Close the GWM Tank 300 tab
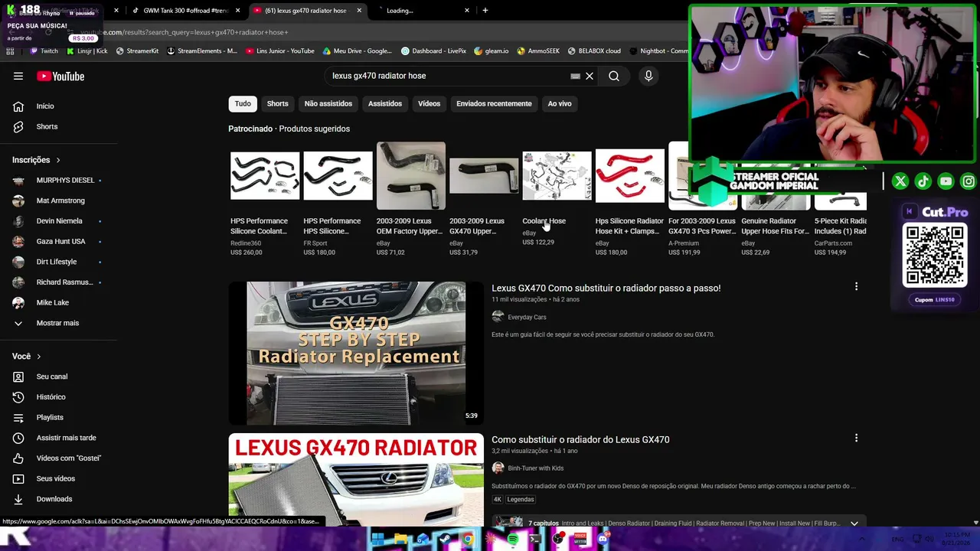The width and height of the screenshot is (980, 551). tap(238, 11)
